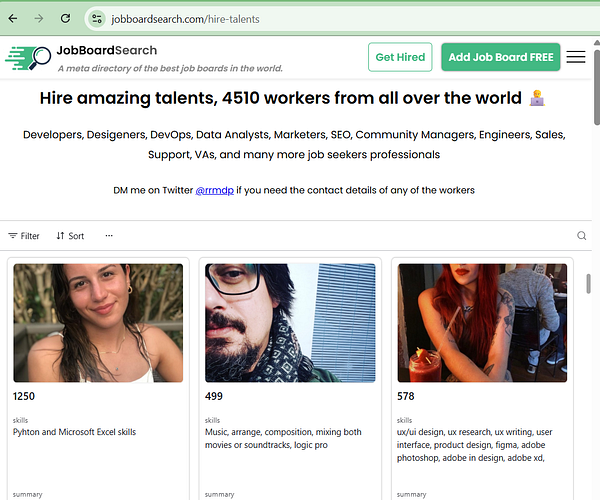Click the worker ID 578 title
Screen dimensions: 600x500
(x=406, y=396)
